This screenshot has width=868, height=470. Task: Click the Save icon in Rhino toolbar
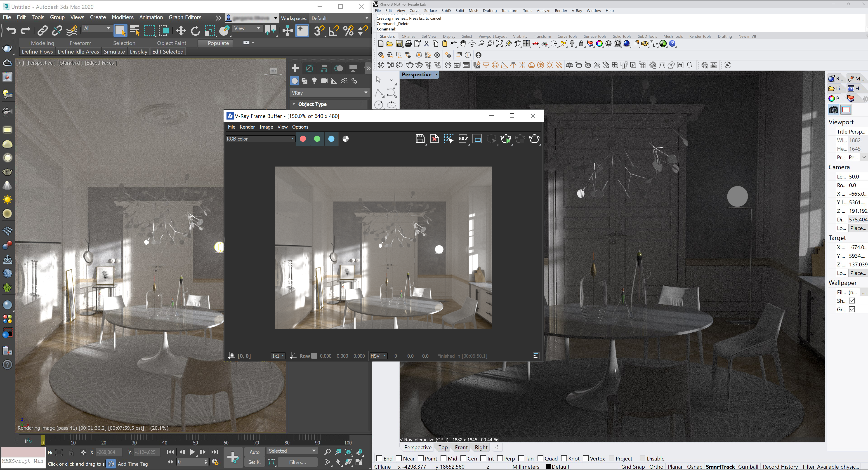tap(399, 44)
